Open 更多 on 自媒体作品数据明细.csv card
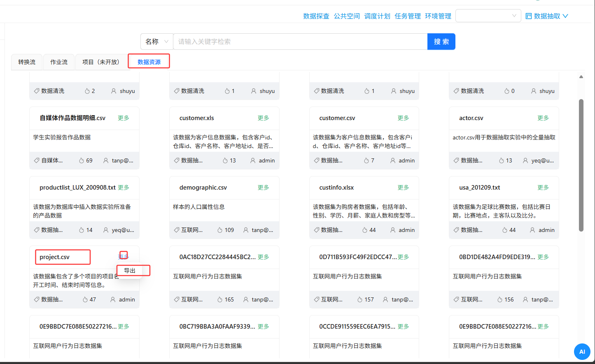 (x=124, y=118)
